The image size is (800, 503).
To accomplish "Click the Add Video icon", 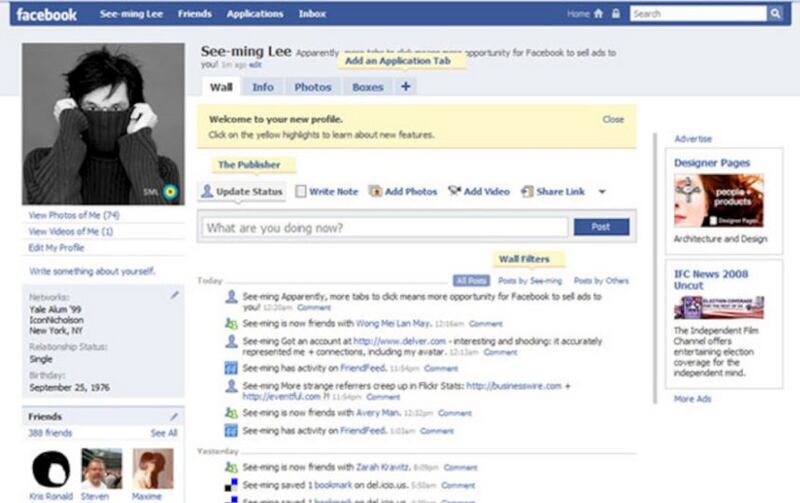I will point(454,191).
